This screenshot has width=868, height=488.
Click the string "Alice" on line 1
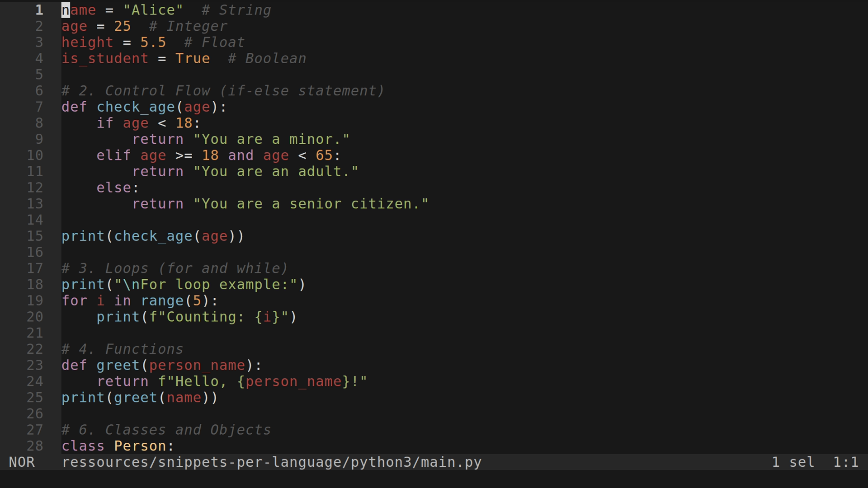click(154, 9)
